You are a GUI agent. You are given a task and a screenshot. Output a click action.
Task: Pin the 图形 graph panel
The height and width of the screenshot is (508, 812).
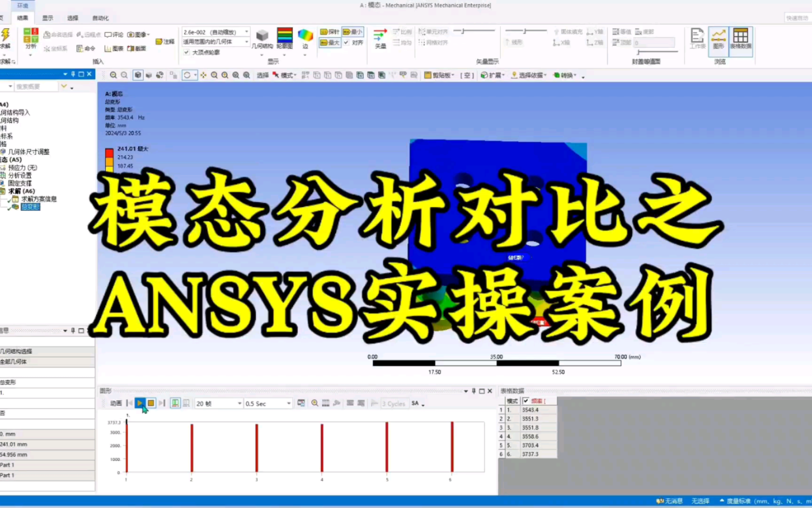[474, 391]
